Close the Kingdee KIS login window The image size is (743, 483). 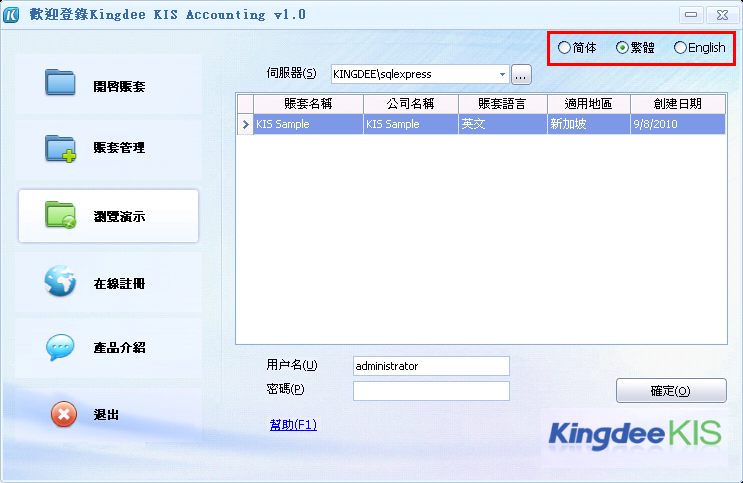click(x=722, y=15)
